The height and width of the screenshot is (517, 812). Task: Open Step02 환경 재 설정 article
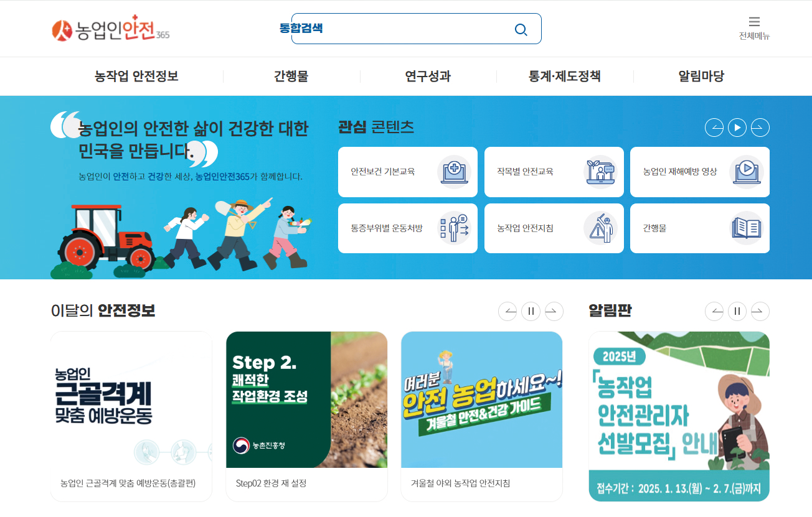306,416
